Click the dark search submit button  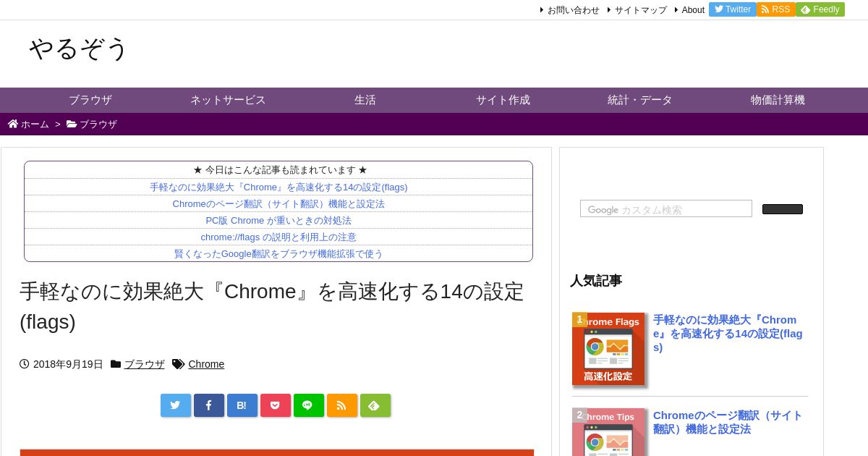[x=783, y=209]
